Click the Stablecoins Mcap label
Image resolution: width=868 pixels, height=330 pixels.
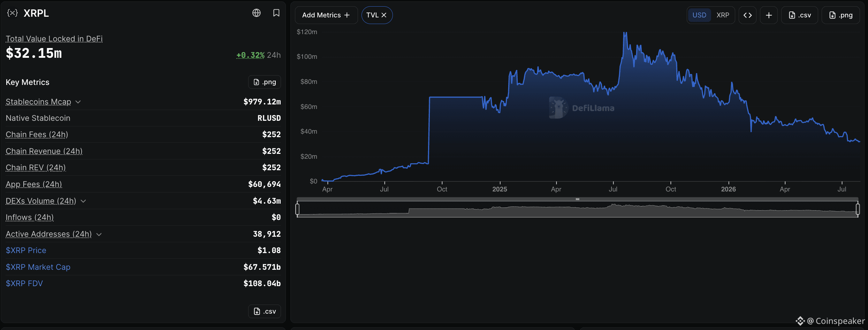point(38,102)
